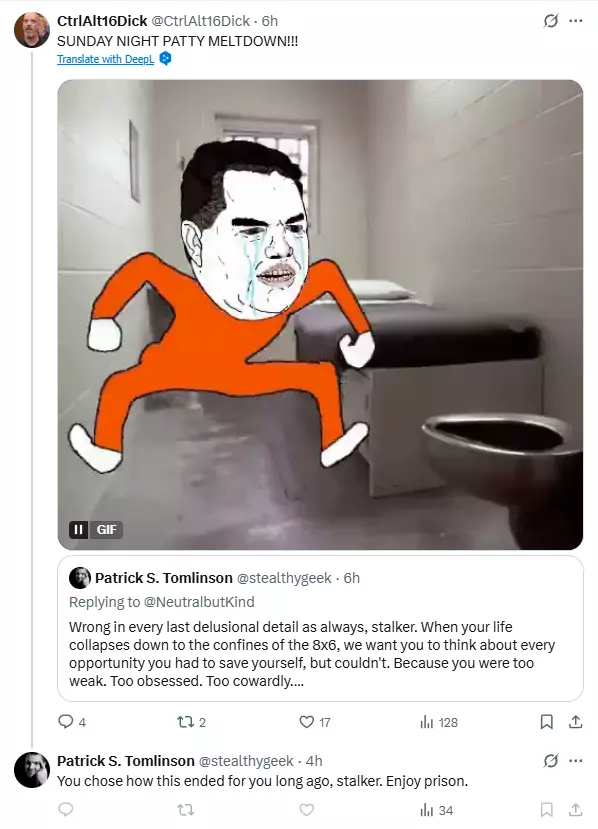Image resolution: width=598 pixels, height=829 pixels.
Task: Bookmark the CtrlAlt16Dick post
Action: click(546, 722)
